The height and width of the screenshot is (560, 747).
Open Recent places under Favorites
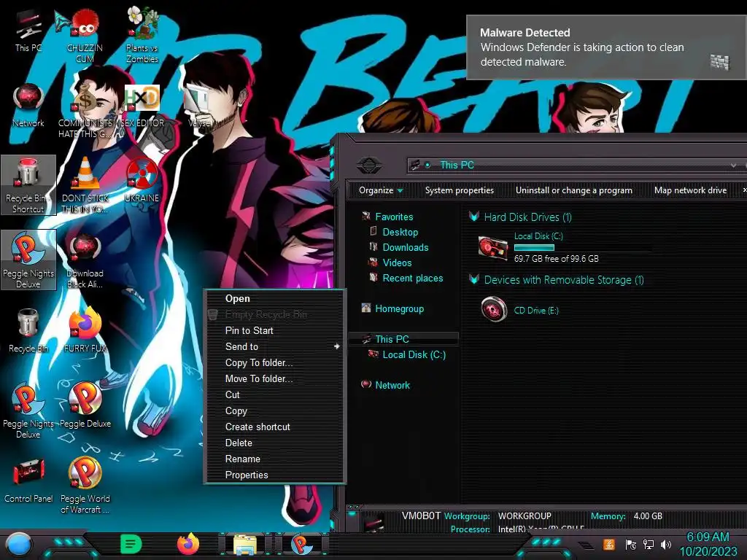[x=413, y=278]
